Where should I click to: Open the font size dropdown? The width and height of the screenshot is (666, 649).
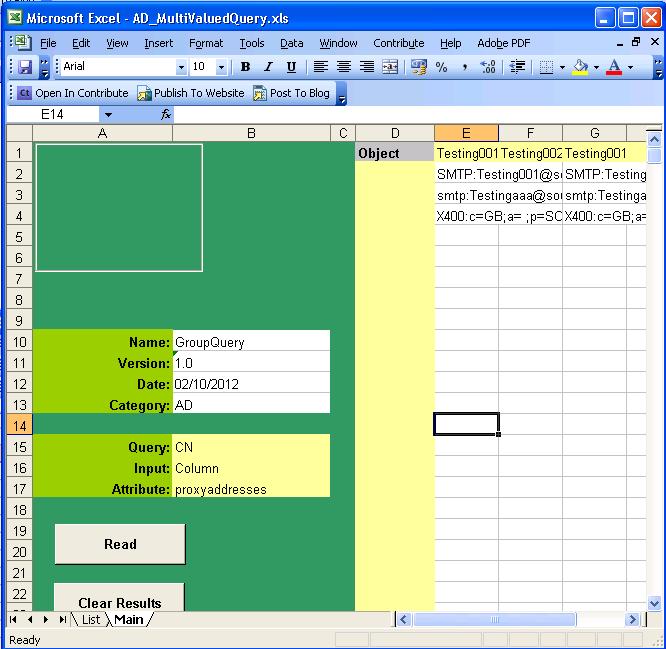pos(225,67)
